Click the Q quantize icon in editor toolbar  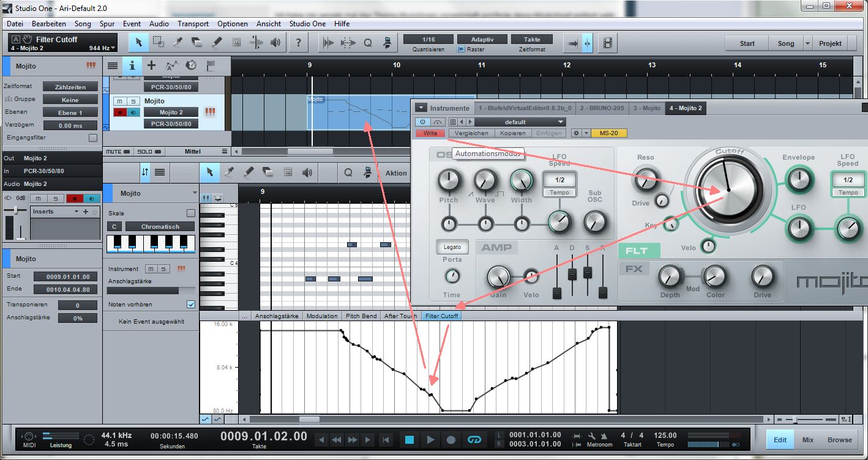[x=348, y=172]
